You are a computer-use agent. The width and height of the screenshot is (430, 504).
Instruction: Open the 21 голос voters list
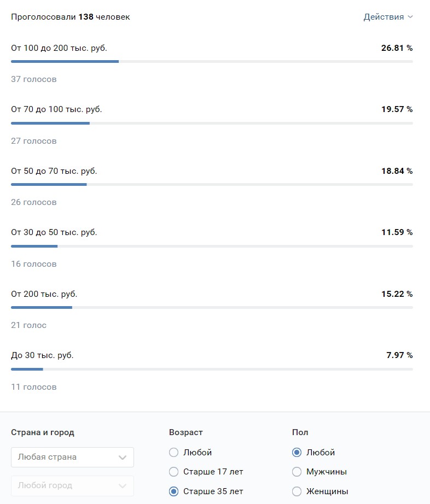(x=29, y=325)
